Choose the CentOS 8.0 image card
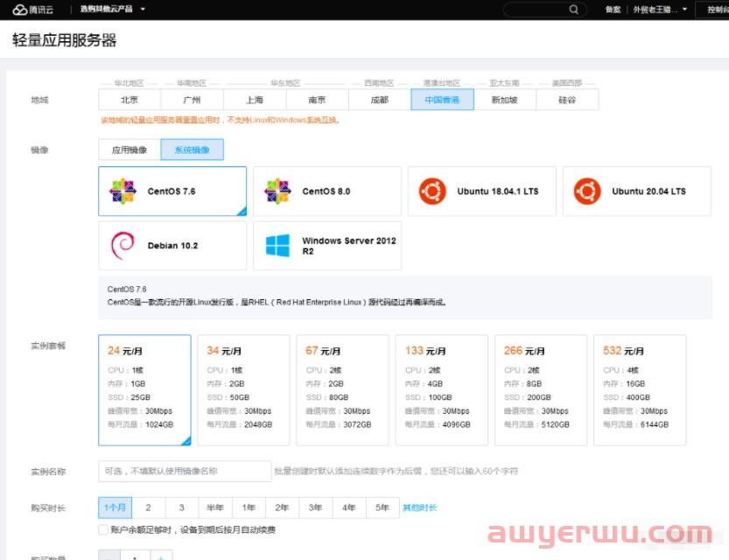The image size is (729, 560). 327,191
